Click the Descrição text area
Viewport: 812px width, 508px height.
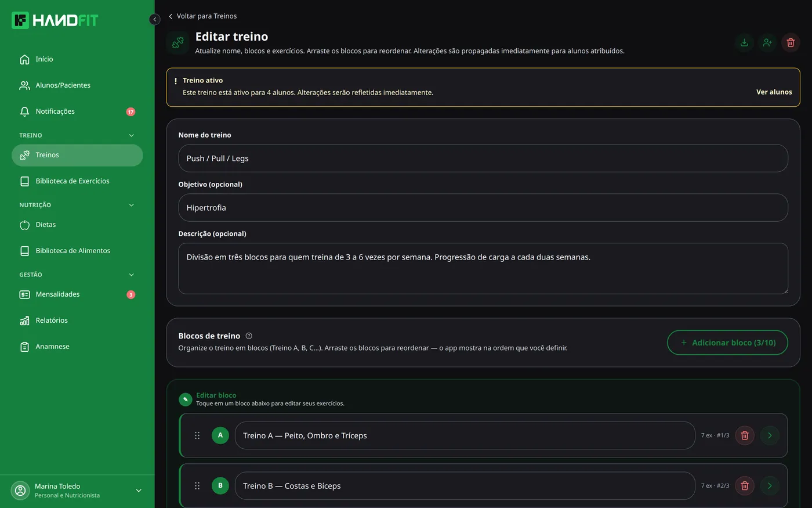(483, 269)
